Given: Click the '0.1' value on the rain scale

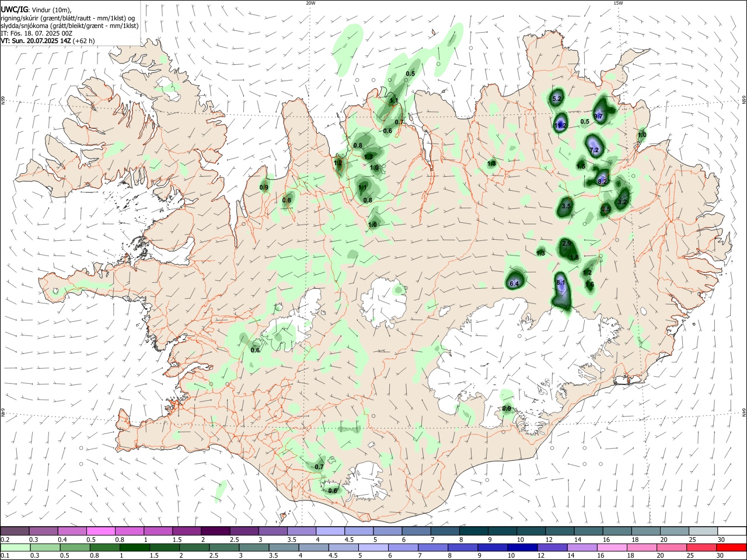Looking at the screenshot, I should pyautogui.click(x=4, y=555).
